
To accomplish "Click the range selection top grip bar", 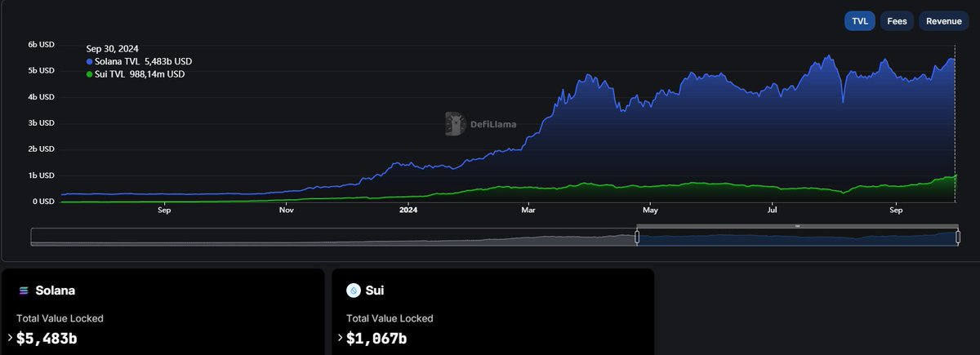I will pos(797,226).
